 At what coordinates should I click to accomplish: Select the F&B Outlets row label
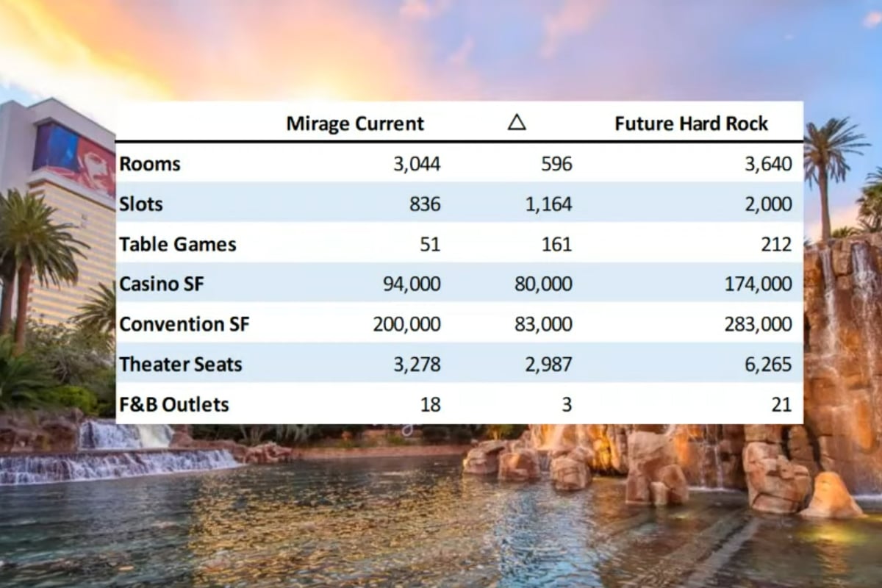point(173,404)
